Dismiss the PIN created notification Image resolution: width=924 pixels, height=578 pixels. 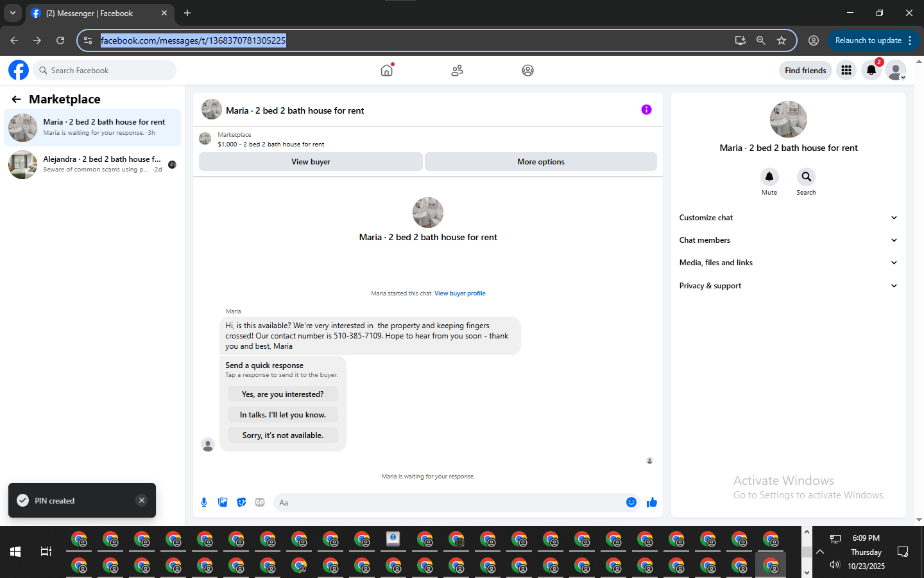142,500
